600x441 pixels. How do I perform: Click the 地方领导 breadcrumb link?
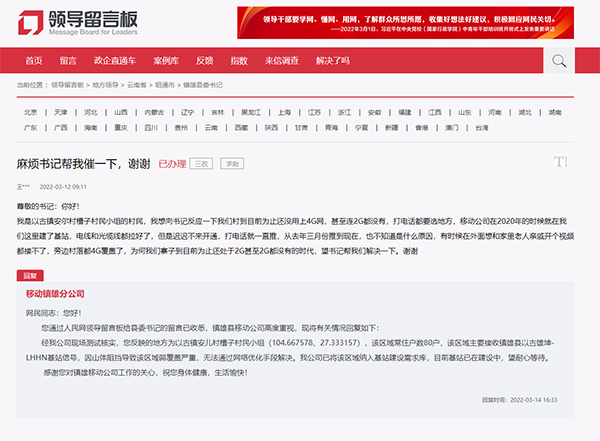[x=105, y=85]
